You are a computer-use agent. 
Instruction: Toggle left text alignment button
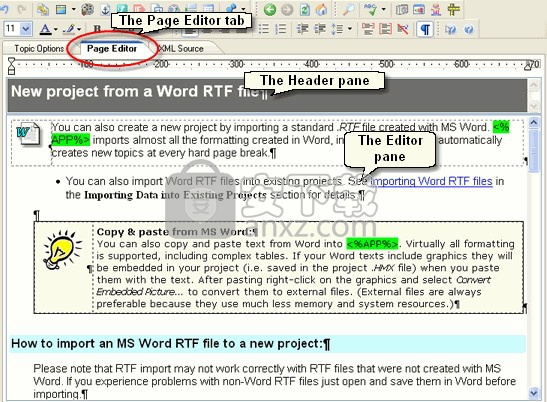(190, 31)
